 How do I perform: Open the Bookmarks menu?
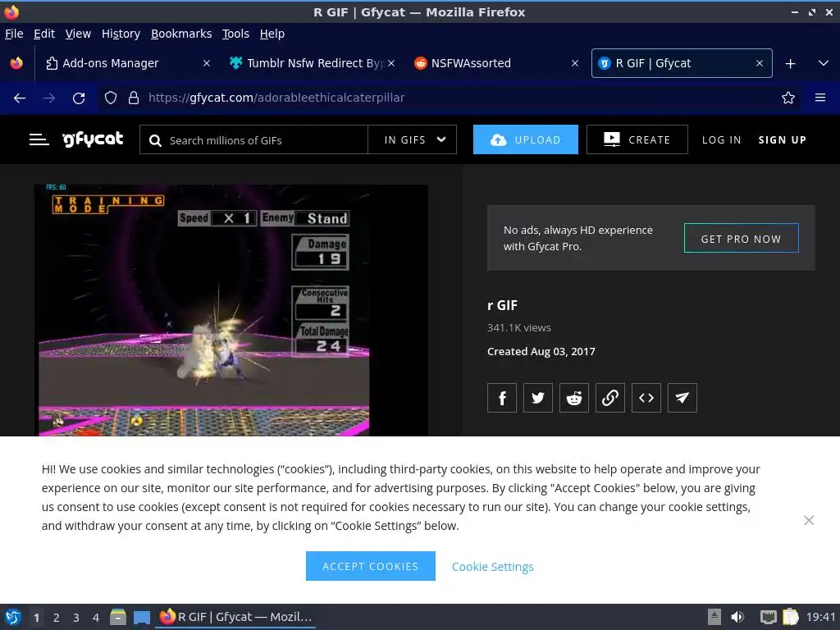click(x=181, y=34)
